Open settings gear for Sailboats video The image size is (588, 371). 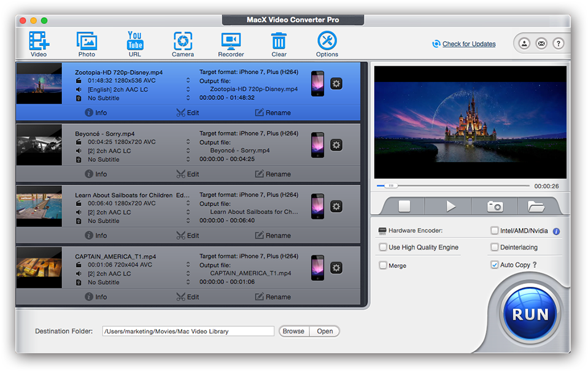(336, 207)
